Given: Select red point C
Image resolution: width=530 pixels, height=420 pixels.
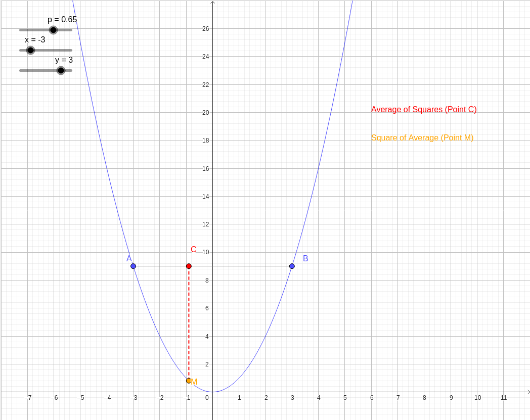Looking at the screenshot, I should [x=189, y=266].
